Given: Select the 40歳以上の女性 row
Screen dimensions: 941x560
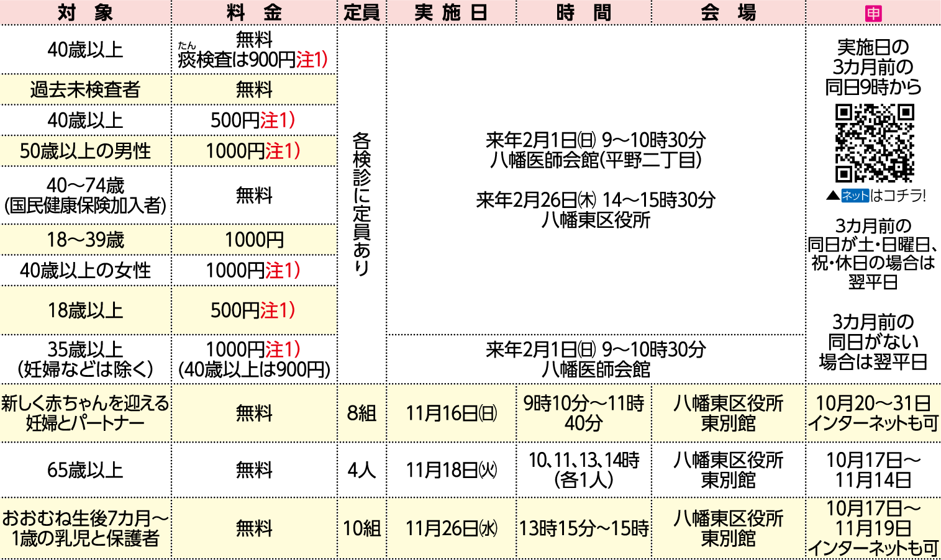Looking at the screenshot, I should click(85, 271).
